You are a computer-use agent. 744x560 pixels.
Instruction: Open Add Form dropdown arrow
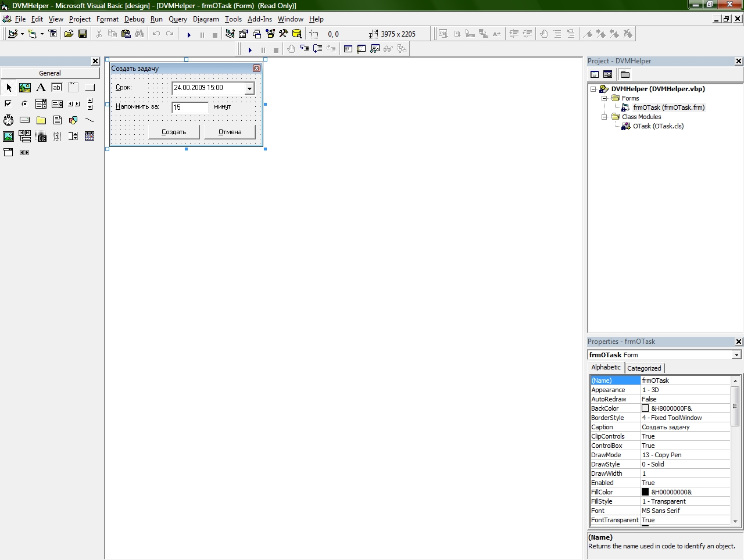click(x=42, y=34)
